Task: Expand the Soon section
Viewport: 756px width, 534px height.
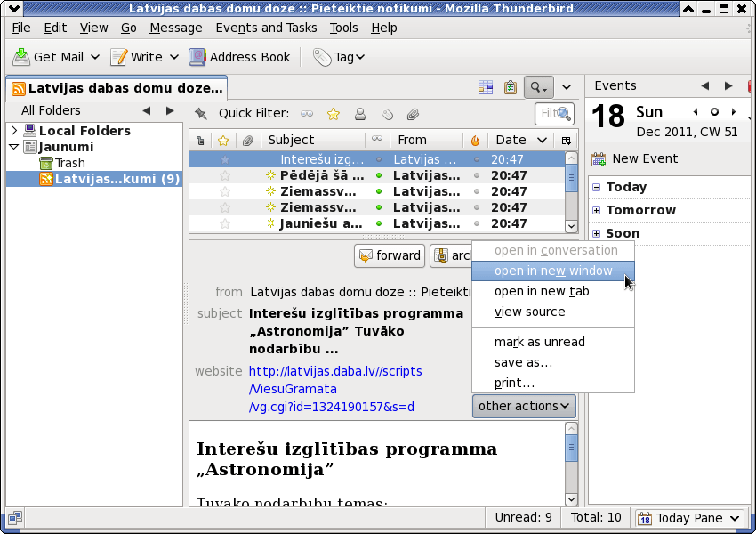Action: (597, 233)
